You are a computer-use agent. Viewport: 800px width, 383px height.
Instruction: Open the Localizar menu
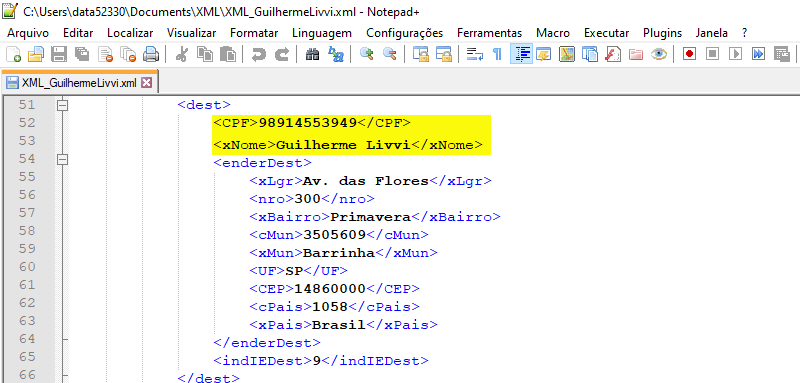[130, 33]
